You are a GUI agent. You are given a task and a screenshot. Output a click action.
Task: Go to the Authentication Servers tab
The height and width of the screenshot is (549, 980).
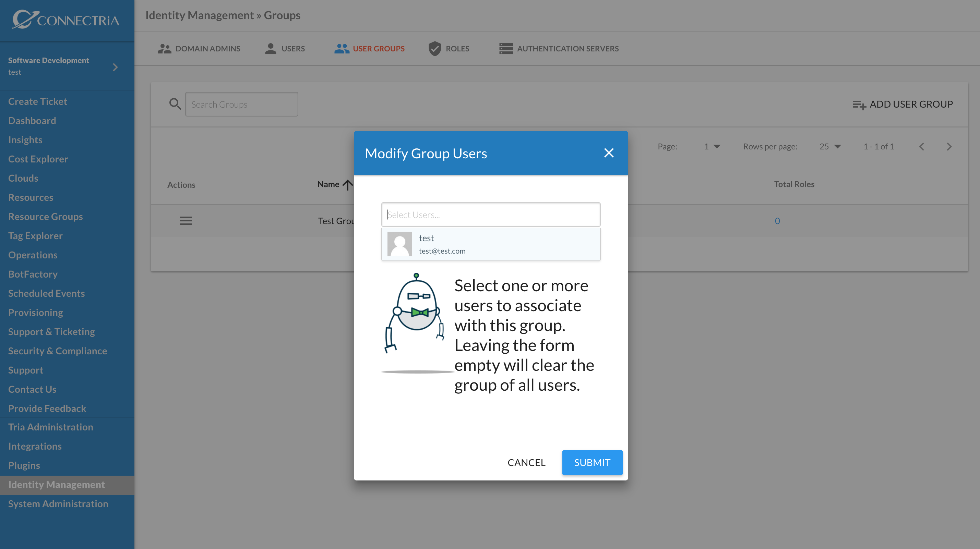pos(559,49)
